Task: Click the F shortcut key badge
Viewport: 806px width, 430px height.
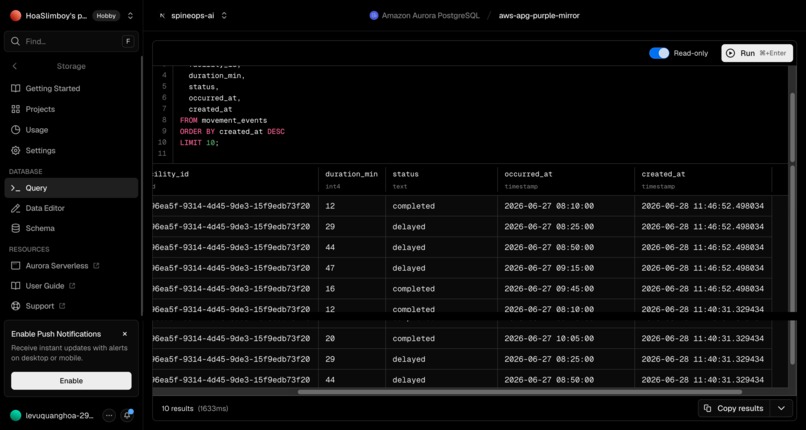Action: pos(127,41)
